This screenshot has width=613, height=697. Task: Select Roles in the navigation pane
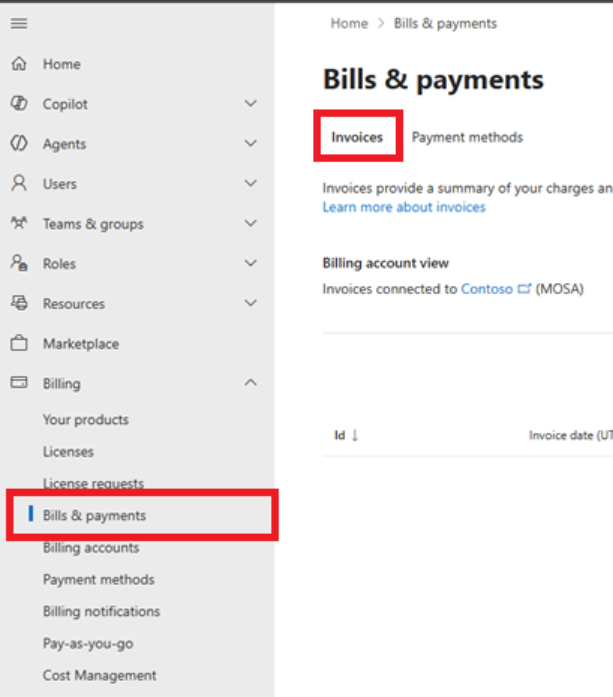[59, 264]
